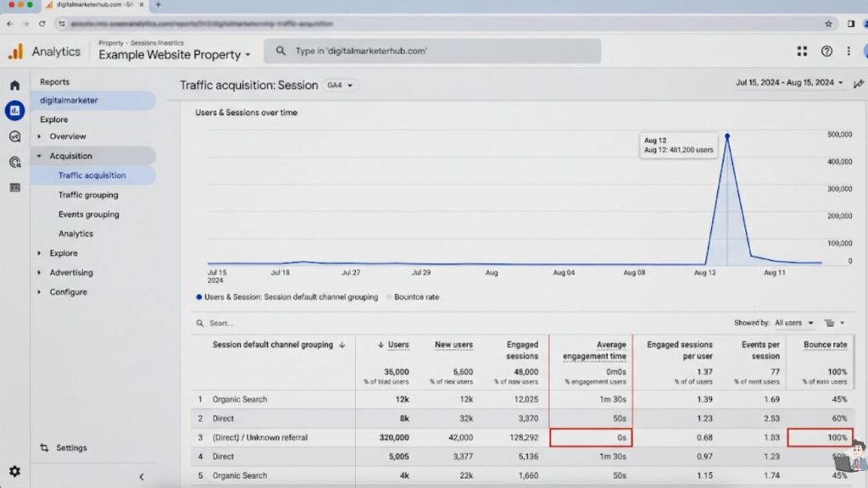
Task: Open the Admin gear icon at the bottom left
Action: coord(15,471)
